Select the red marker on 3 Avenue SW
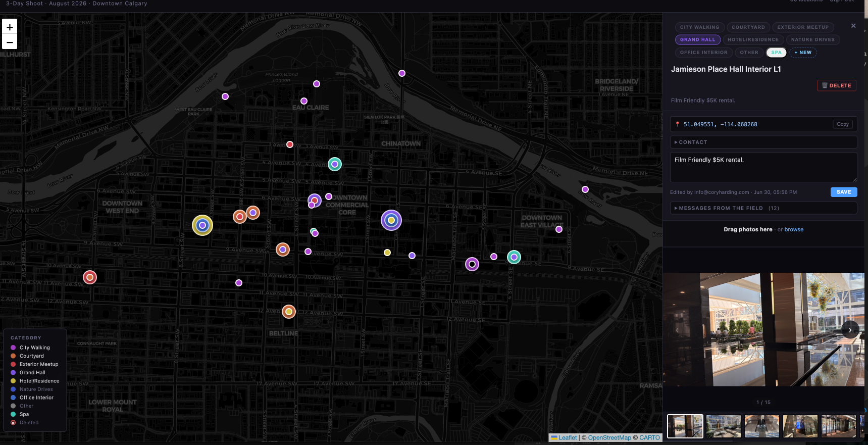 pyautogui.click(x=290, y=144)
